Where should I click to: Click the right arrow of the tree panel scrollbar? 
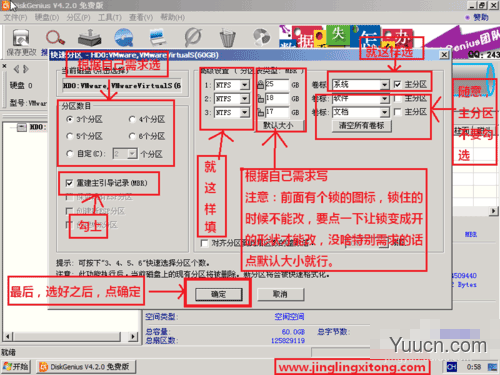pos(133,336)
